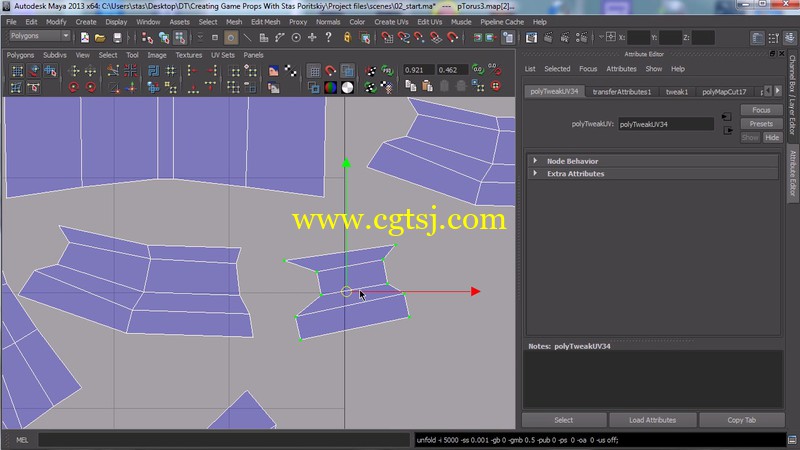
Task: Toggle the texture image display icon
Action: pyautogui.click(x=273, y=71)
